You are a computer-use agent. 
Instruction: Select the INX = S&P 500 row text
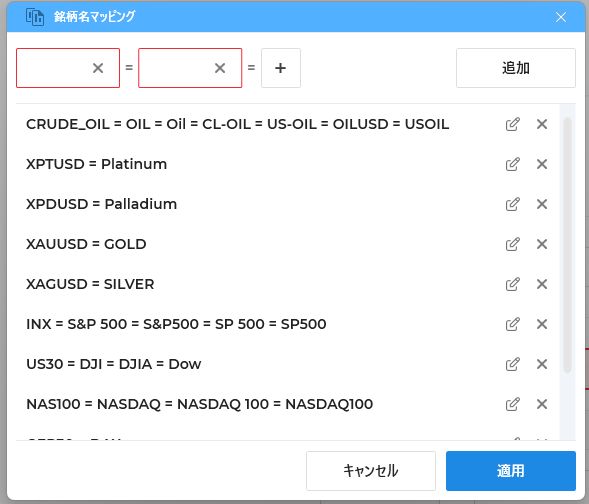point(176,324)
